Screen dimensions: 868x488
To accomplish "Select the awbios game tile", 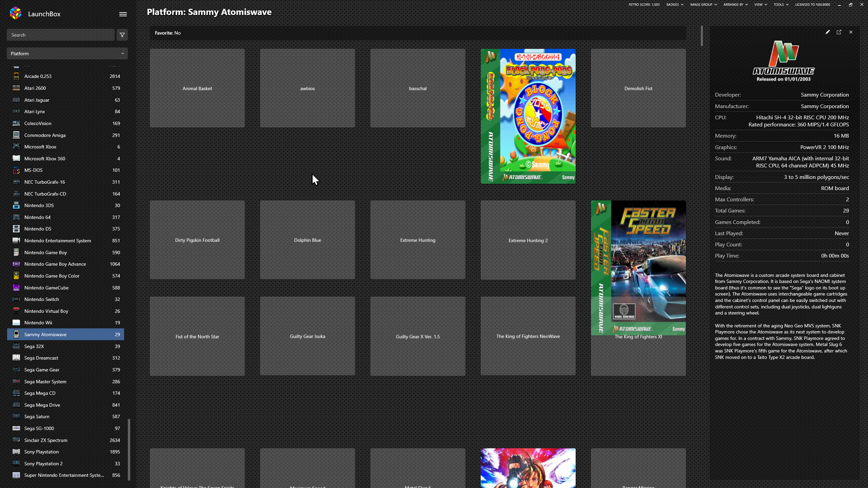I will pos(308,88).
